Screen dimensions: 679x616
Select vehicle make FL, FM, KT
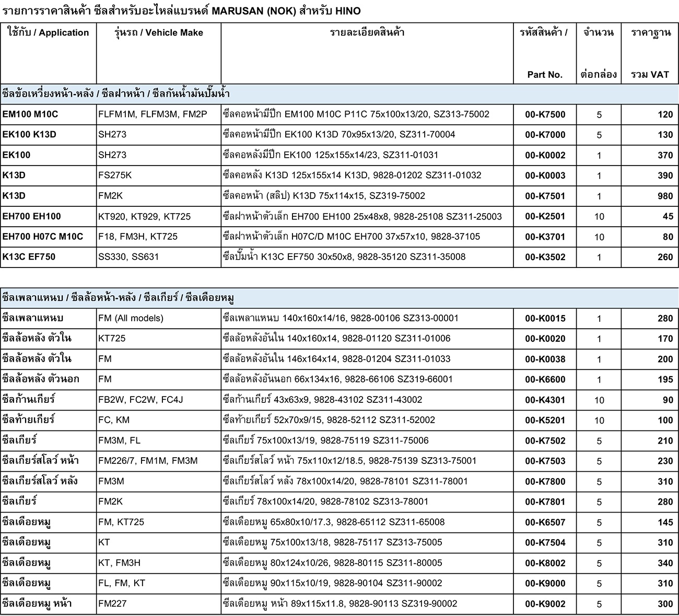coord(122,583)
